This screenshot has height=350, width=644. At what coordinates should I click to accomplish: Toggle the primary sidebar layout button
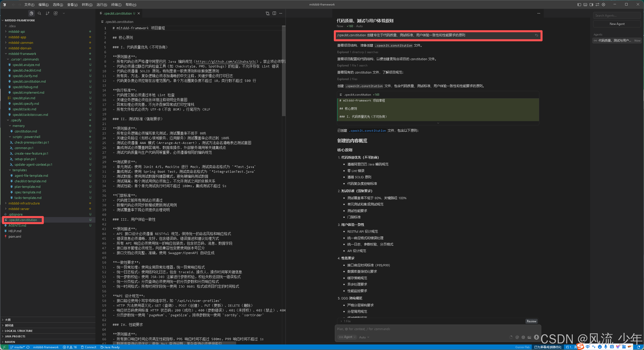pyautogui.click(x=579, y=5)
